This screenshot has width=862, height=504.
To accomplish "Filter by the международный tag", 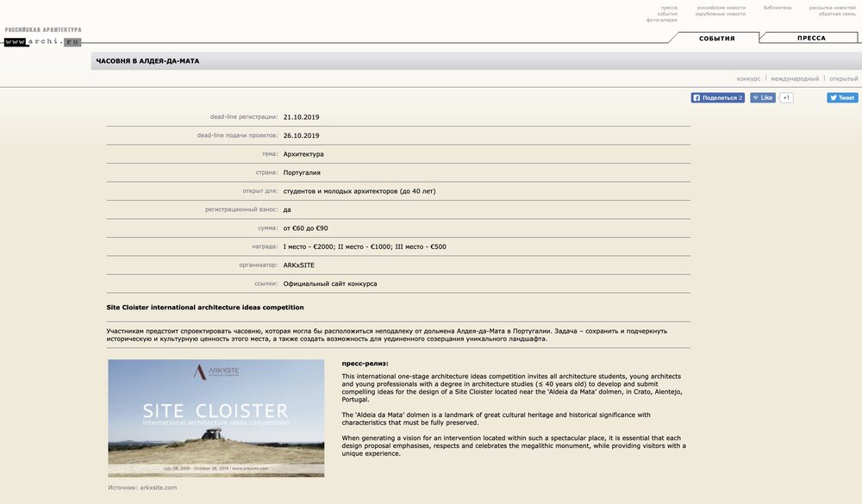I will 795,78.
